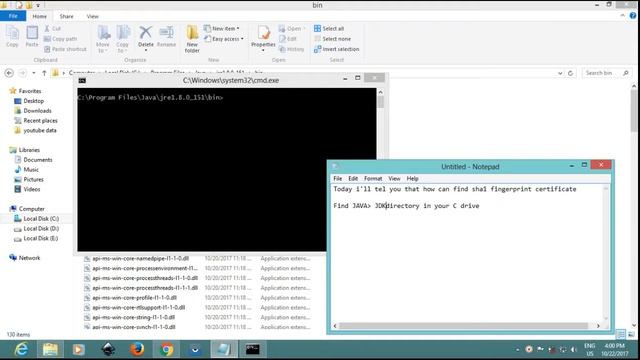Collapse the Explorer ribbon with the chevron
Viewport: 640px width, 360px height.
[x=622, y=16]
